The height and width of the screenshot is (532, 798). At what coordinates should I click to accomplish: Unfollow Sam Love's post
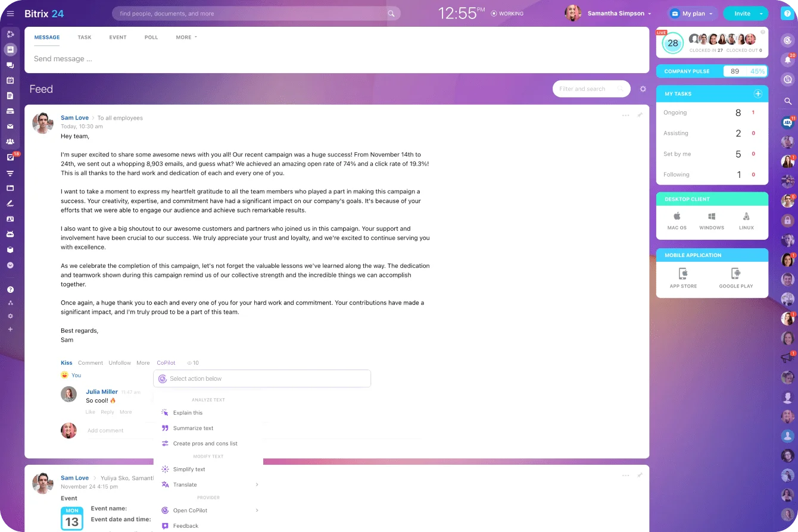[119, 363]
